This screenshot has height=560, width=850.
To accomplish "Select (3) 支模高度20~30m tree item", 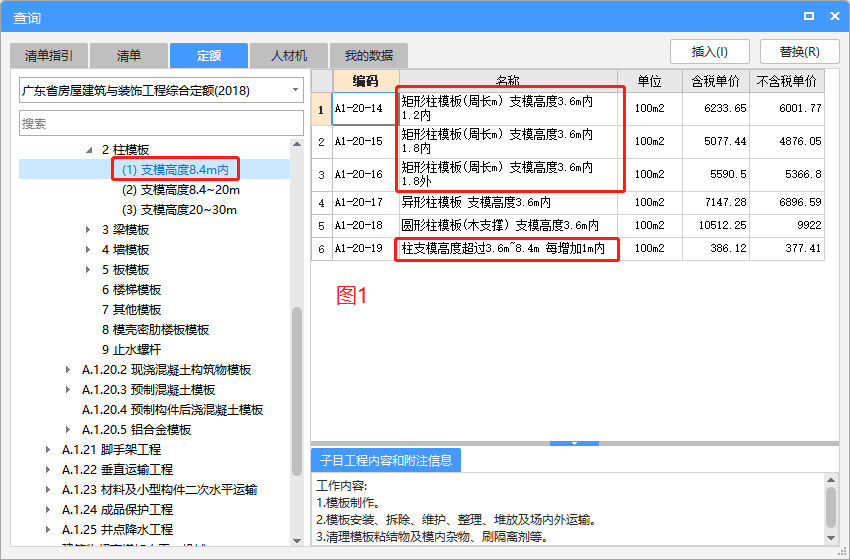I will point(179,210).
